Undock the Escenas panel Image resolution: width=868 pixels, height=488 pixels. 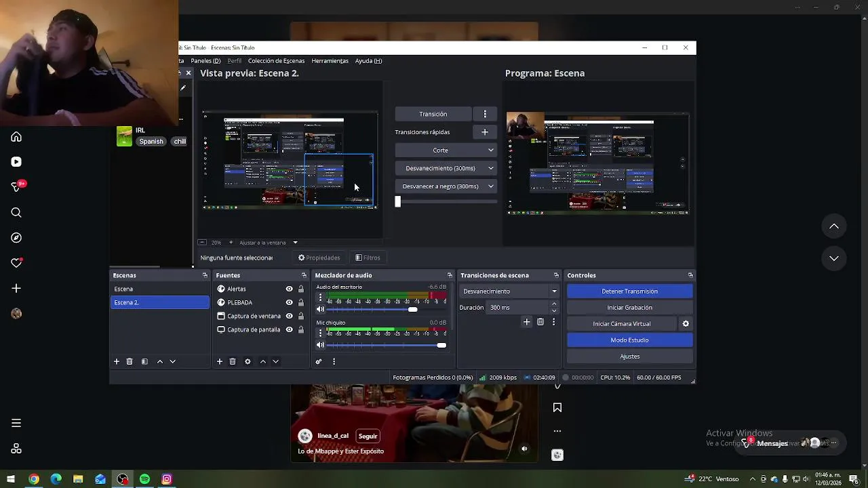(205, 275)
